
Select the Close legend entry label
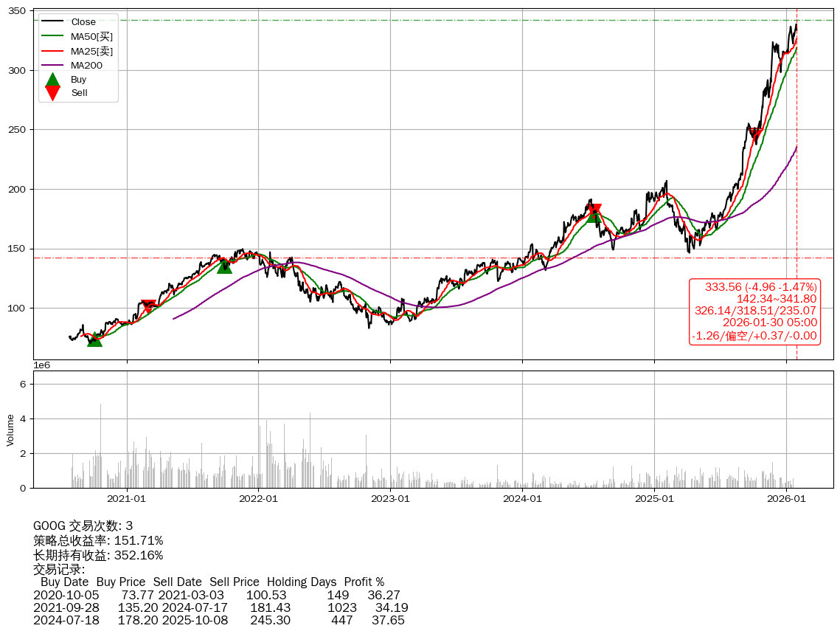[83, 22]
